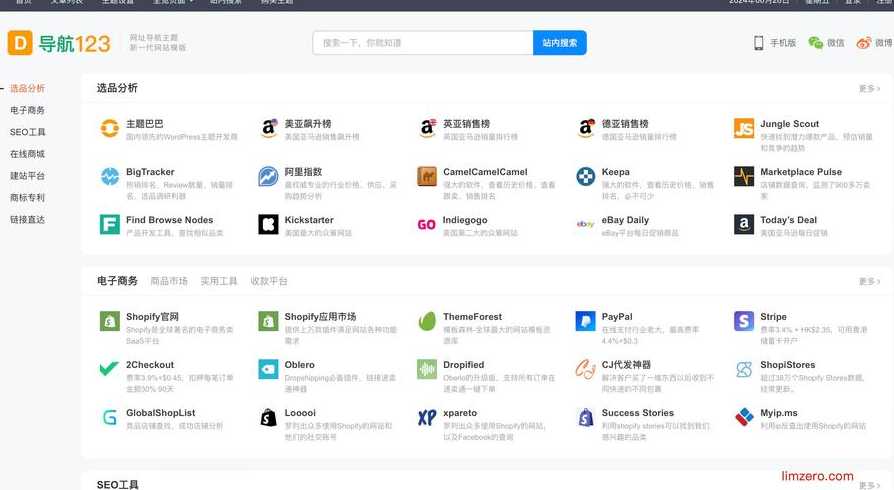Click the Today's Deal Amazon icon

(744, 224)
